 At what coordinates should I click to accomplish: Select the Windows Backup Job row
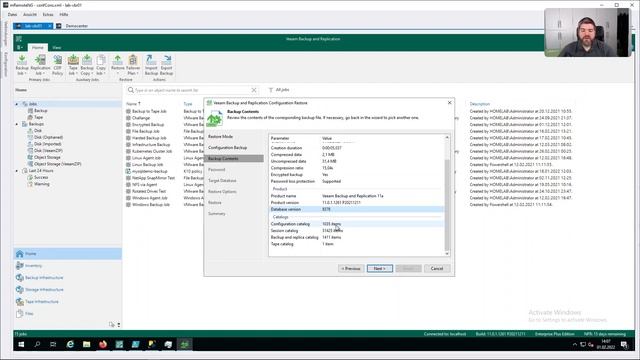(151, 204)
